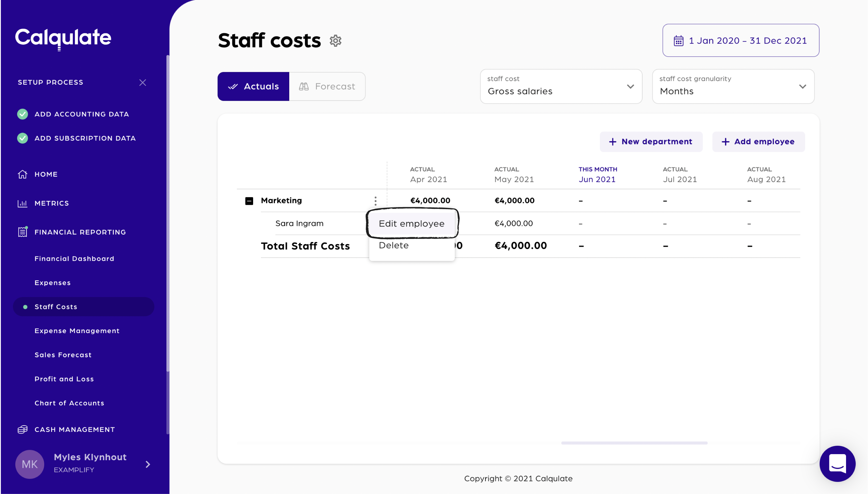Open the chat support bubble
This screenshot has height=494, width=868.
837,463
